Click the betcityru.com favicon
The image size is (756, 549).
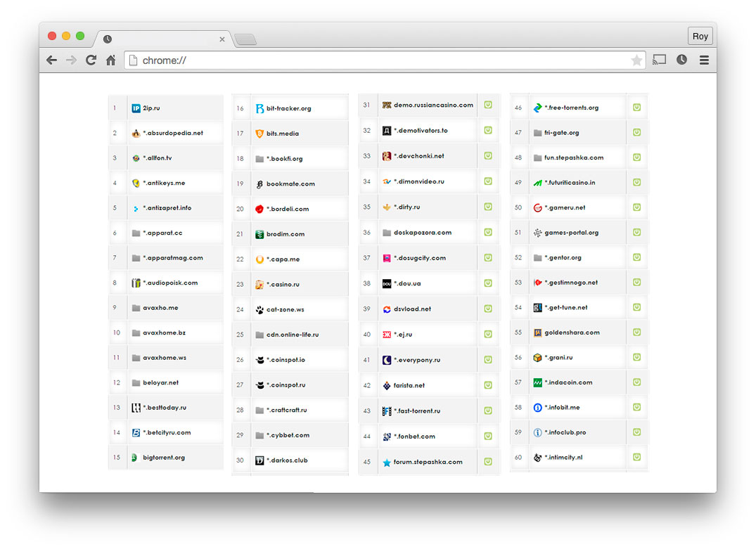136,433
